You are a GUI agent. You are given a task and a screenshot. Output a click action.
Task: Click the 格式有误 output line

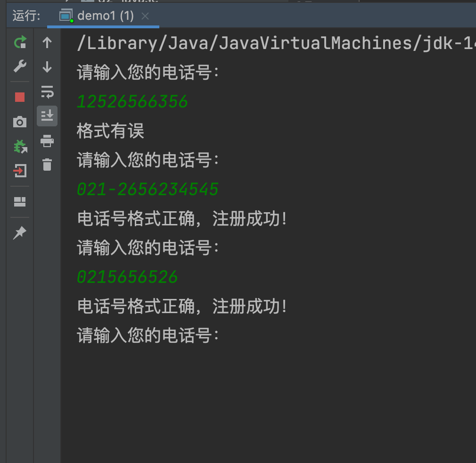110,131
